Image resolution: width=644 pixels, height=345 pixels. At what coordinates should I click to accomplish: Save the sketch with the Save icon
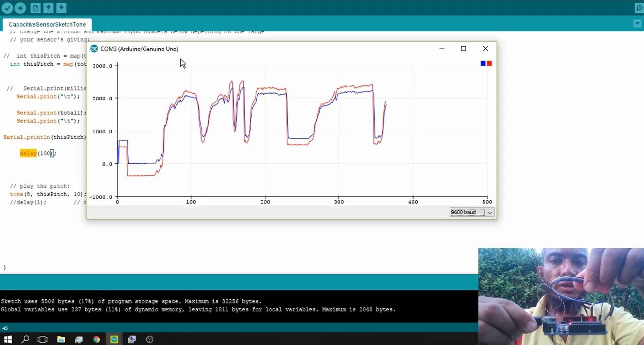coord(61,8)
